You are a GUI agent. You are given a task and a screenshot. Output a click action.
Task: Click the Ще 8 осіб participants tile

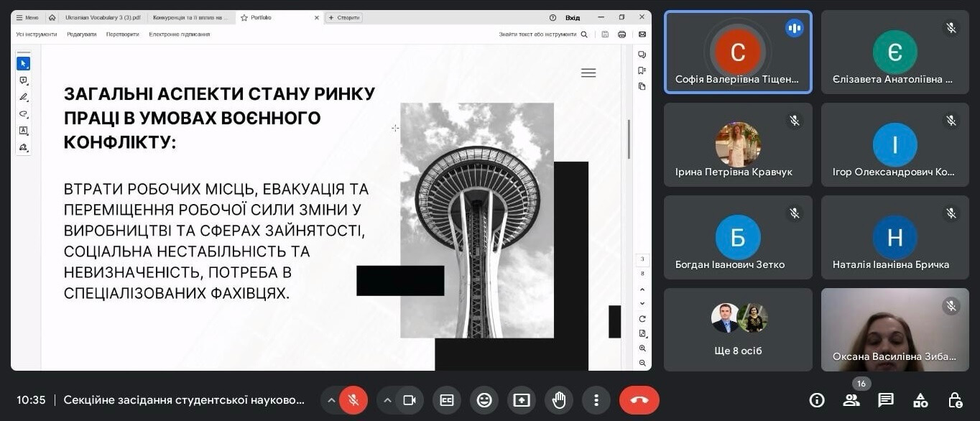pos(738,330)
